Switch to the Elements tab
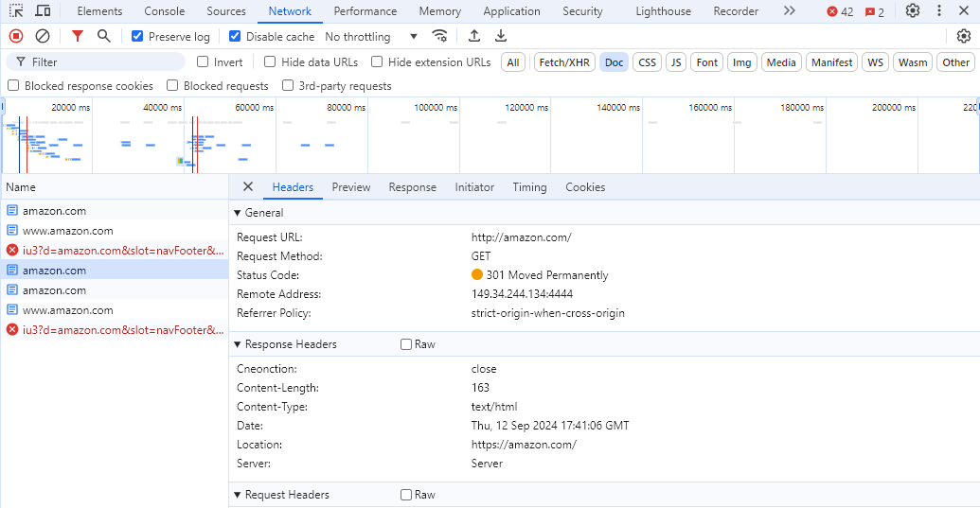The image size is (980, 508). point(100,11)
